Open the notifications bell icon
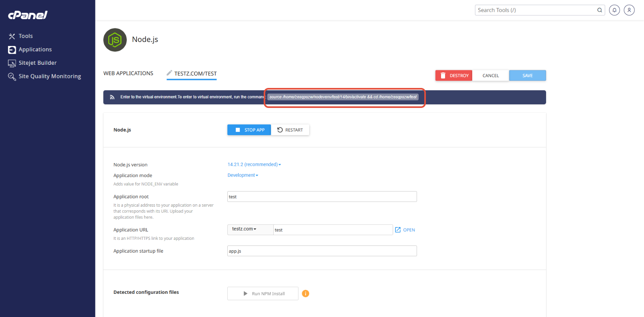This screenshot has height=317, width=644. coord(614,10)
